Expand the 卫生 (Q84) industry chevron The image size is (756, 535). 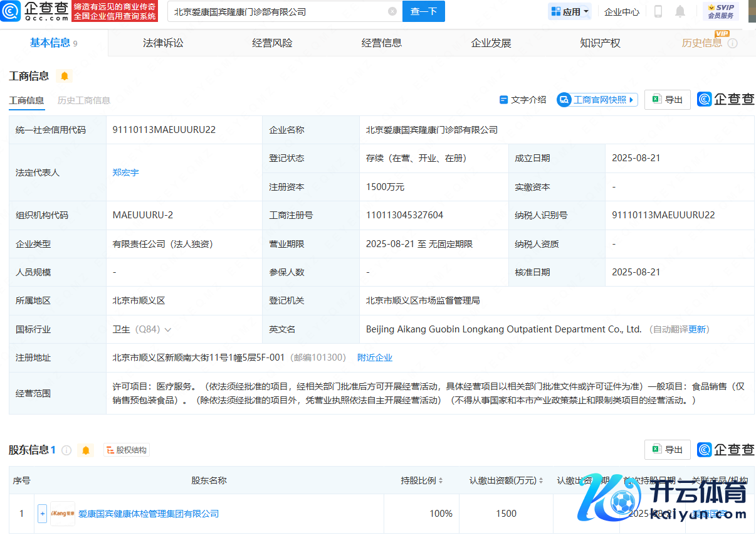168,329
